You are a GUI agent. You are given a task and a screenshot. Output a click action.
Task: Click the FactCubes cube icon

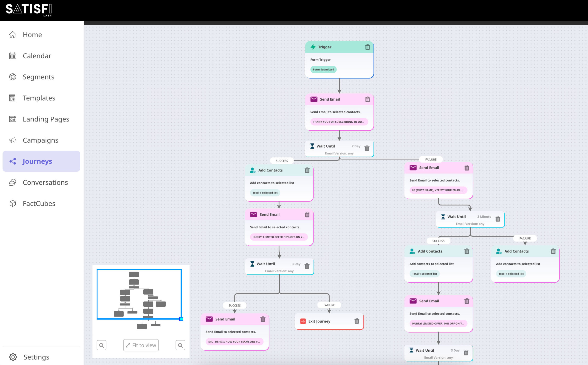13,203
